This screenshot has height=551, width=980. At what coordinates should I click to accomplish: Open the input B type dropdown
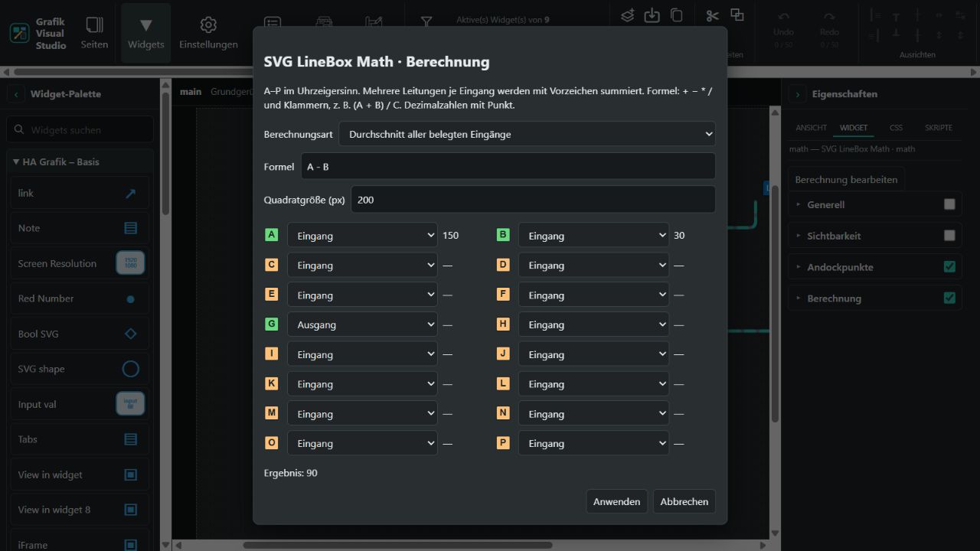coord(593,236)
